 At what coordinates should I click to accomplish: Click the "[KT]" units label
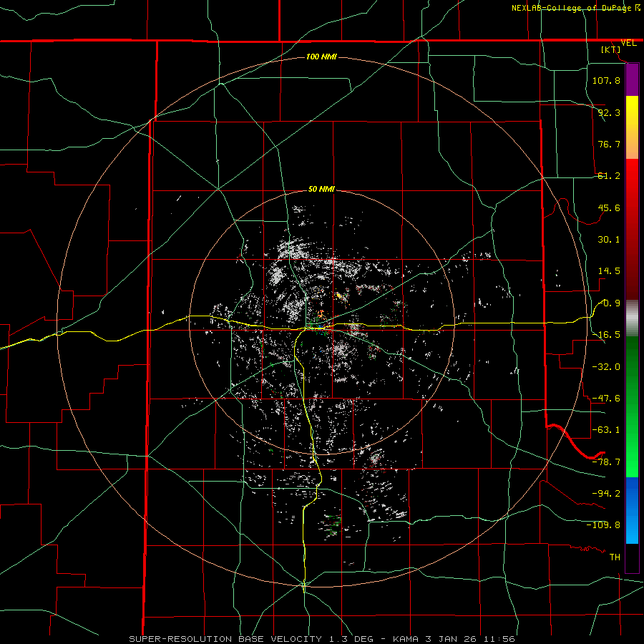[611, 49]
